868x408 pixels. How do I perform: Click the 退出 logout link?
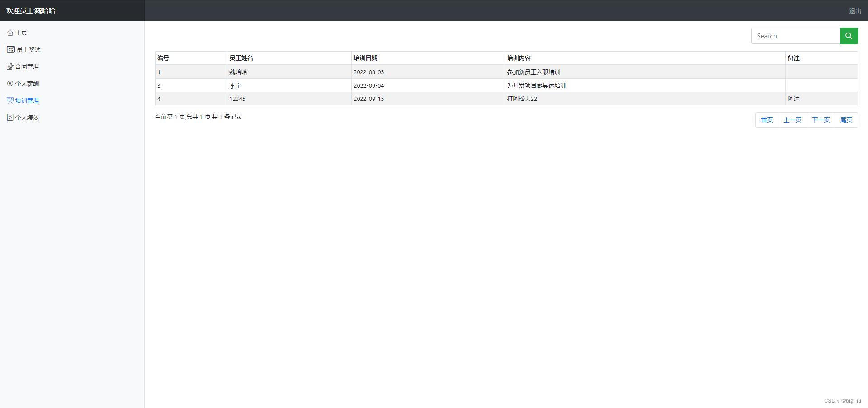[x=855, y=11]
